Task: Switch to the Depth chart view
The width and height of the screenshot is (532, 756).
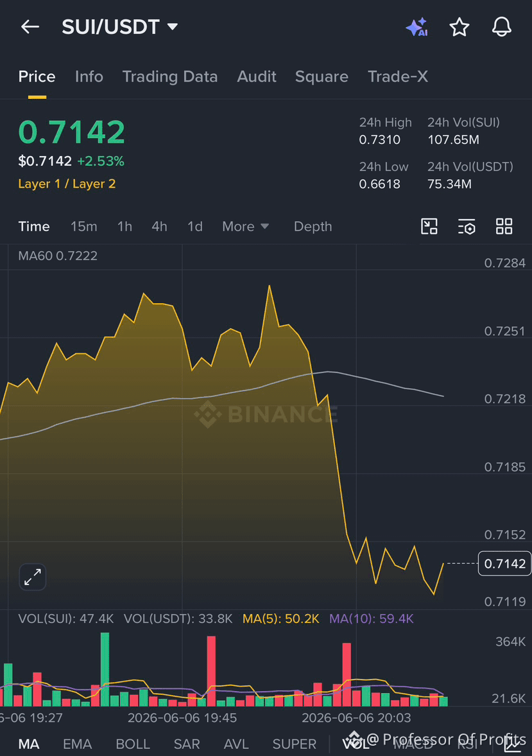Action: (313, 227)
